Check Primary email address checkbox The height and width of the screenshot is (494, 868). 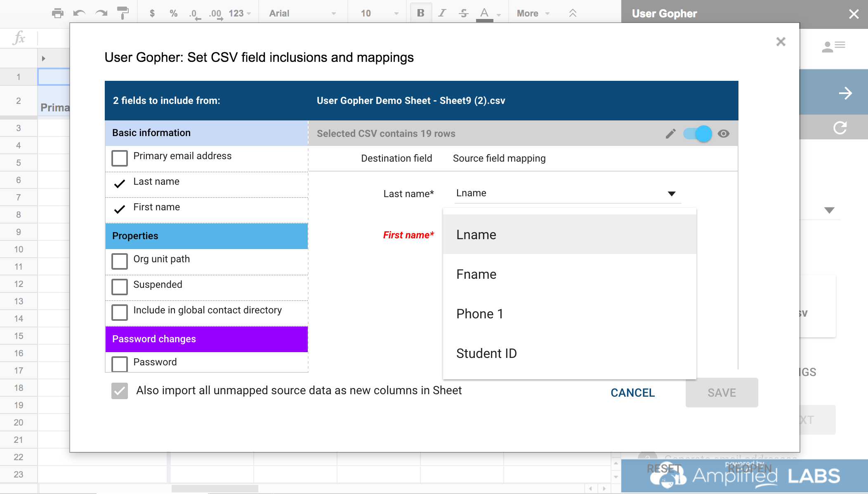click(120, 158)
